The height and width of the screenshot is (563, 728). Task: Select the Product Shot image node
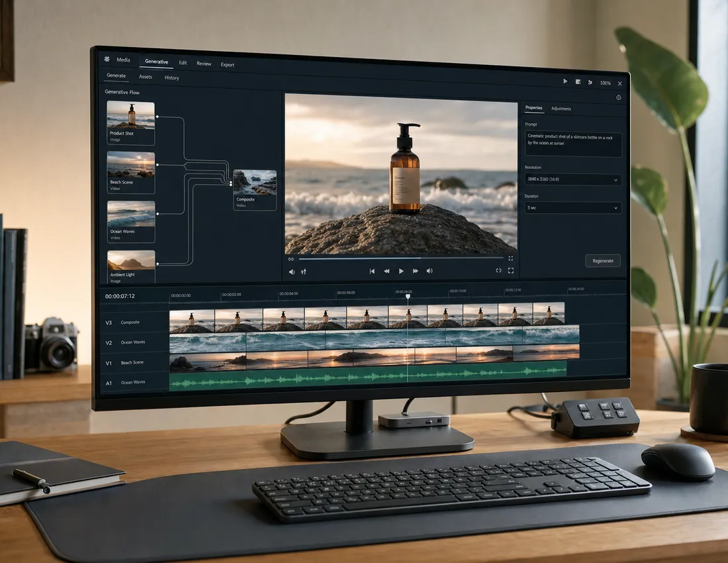point(131,123)
